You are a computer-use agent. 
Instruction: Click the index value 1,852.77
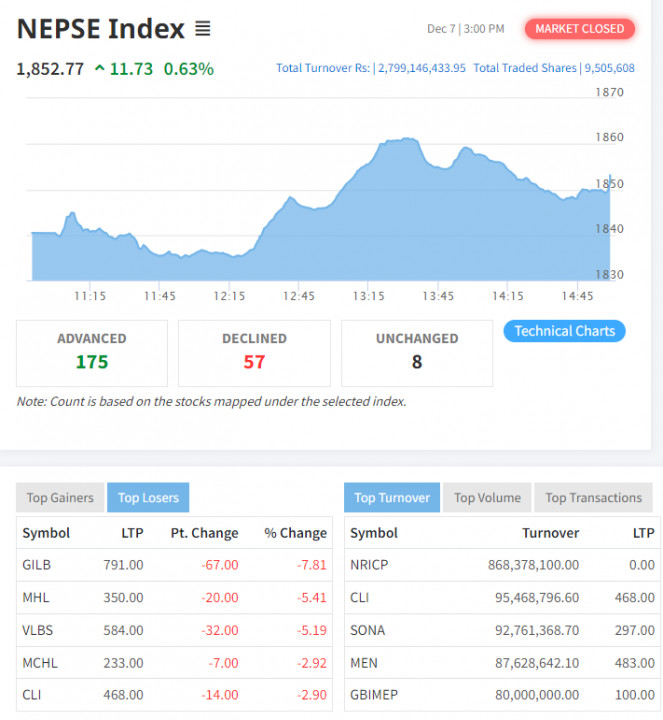50,69
